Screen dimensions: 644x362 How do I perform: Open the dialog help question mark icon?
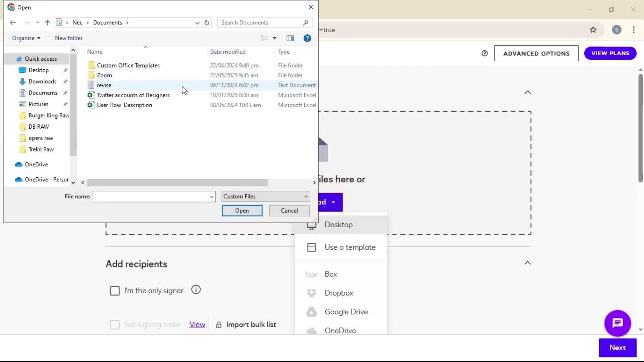[x=307, y=38]
